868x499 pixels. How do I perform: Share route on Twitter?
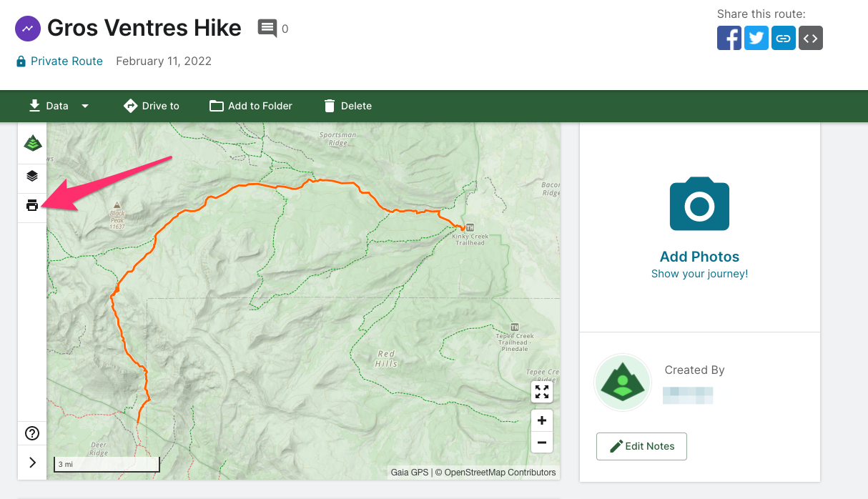point(756,38)
